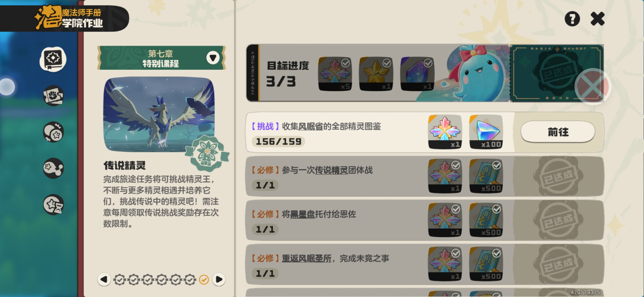
Task: Select the first page checkmark dot
Action: click(x=119, y=280)
